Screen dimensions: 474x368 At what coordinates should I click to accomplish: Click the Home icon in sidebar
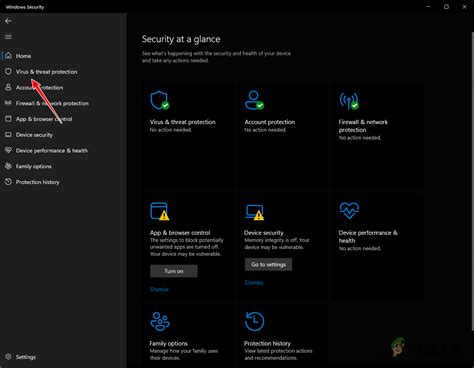coord(8,56)
